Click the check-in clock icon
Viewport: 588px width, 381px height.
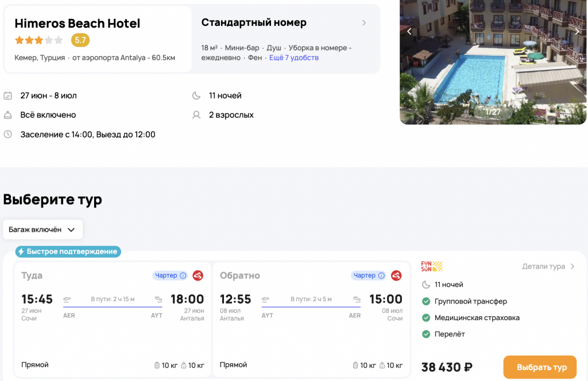(8, 134)
